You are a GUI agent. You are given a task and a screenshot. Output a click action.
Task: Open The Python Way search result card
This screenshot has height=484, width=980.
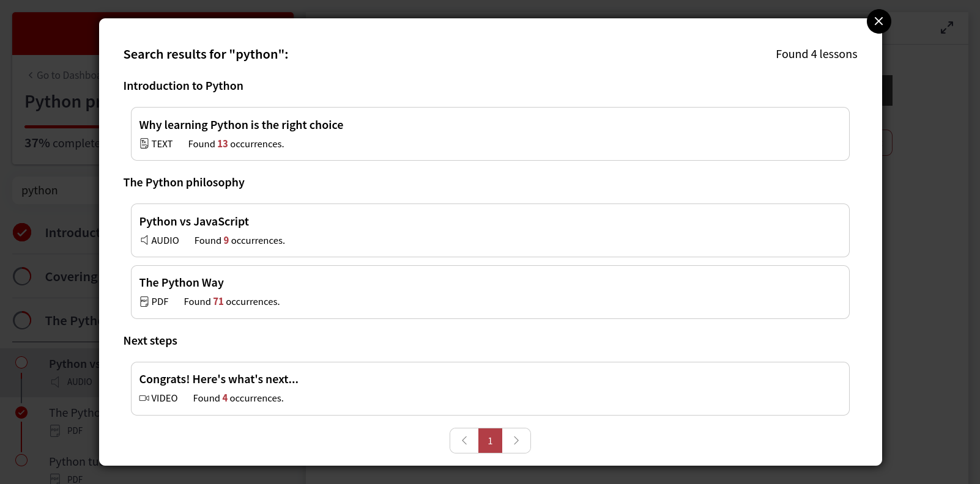pos(489,291)
